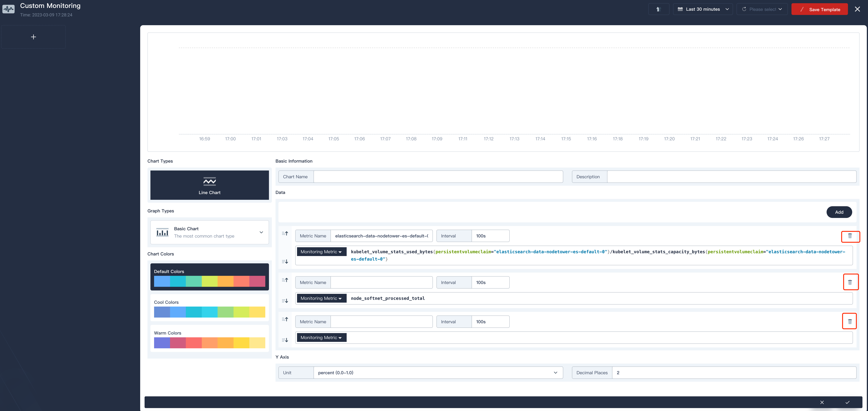Screen dimensions: 868x411
Task: Open Monitoring Metric dropdown in empty third row
Action: pos(321,337)
